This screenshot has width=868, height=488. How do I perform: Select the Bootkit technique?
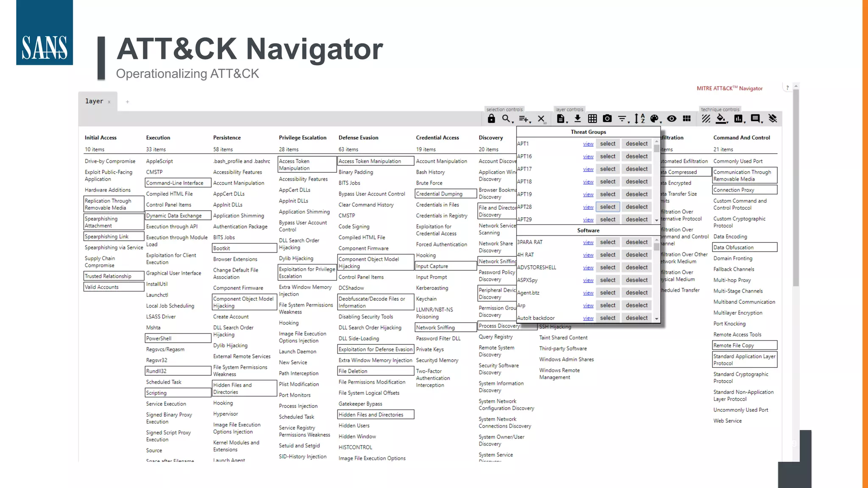point(245,248)
